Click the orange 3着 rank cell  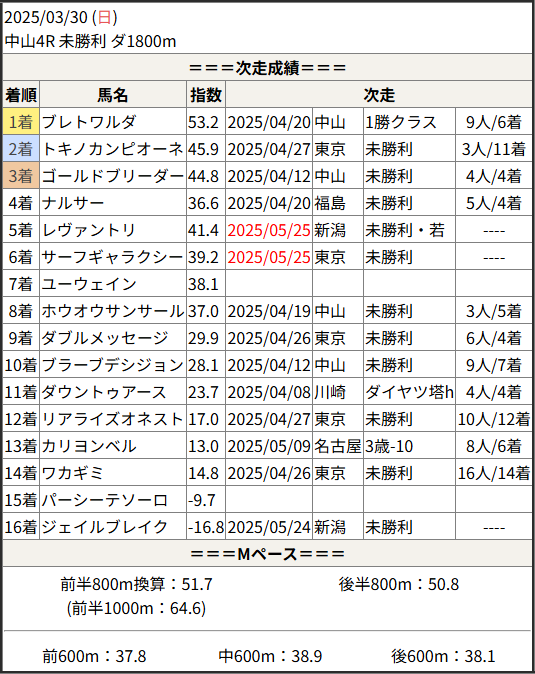(21, 176)
